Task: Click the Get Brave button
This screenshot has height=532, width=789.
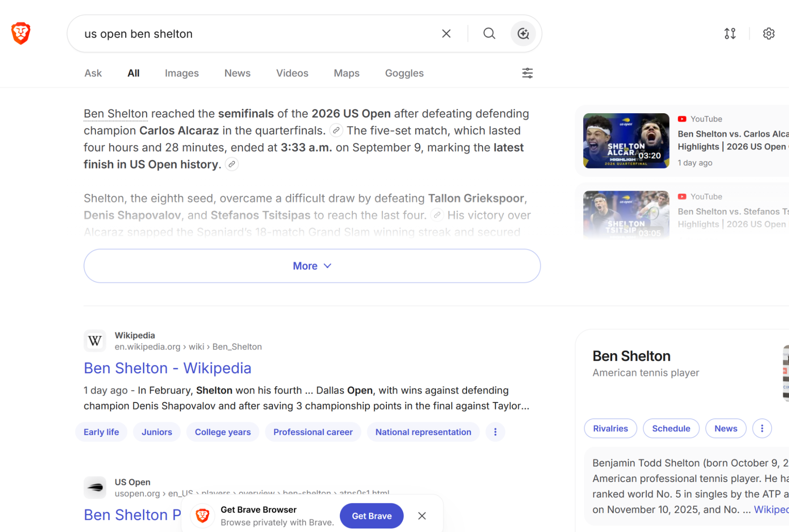Action: click(x=371, y=516)
